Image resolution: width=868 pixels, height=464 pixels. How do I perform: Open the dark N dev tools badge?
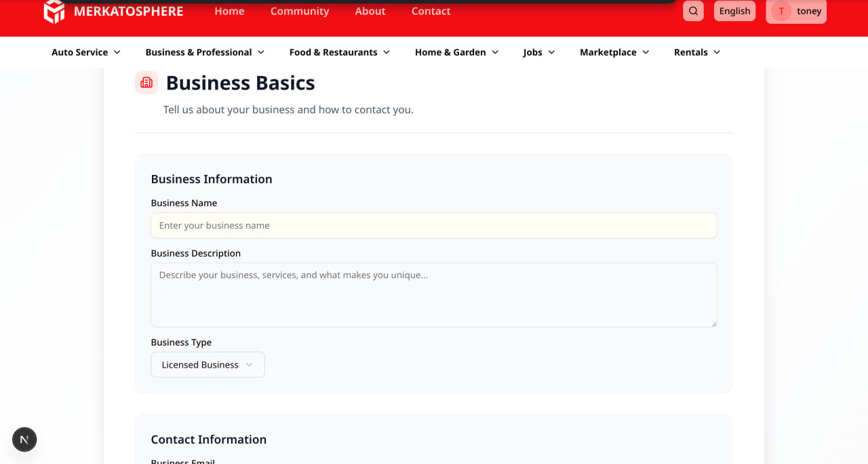click(x=24, y=440)
